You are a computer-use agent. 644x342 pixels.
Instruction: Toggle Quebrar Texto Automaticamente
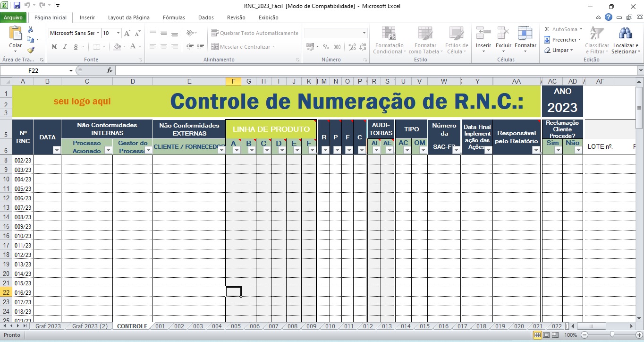(x=255, y=33)
